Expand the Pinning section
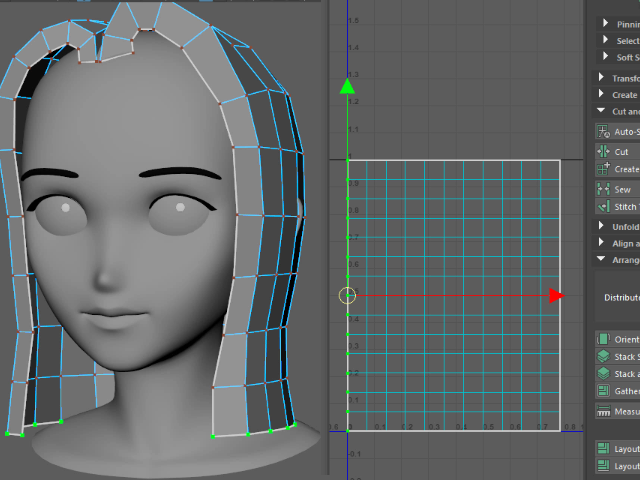This screenshot has width=640, height=480. 606,24
